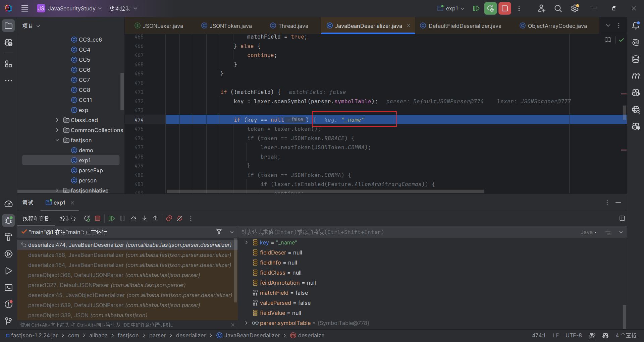
Task: Click the green rerun debug button
Action: [490, 8]
